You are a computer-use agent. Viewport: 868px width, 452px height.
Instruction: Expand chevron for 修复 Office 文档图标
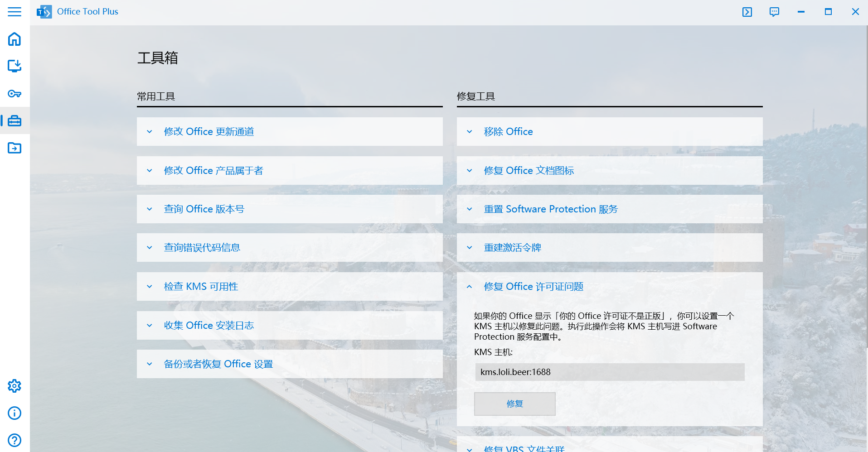click(470, 171)
